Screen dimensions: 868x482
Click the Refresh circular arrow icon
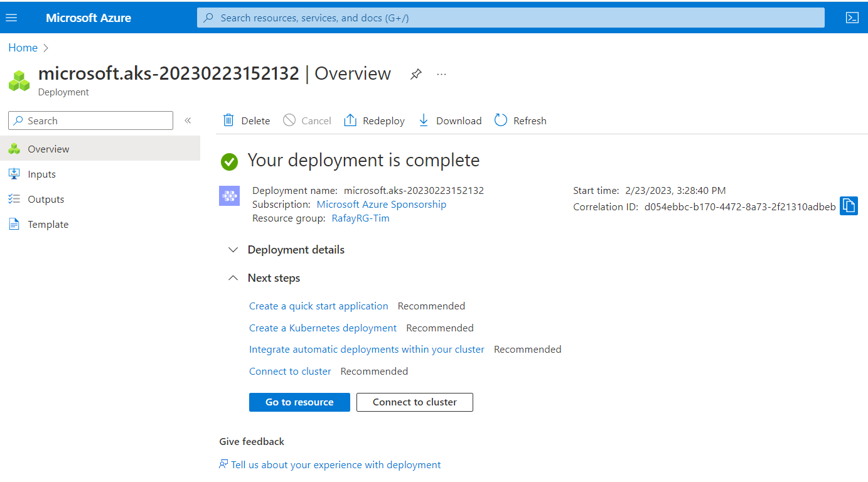[x=500, y=120]
